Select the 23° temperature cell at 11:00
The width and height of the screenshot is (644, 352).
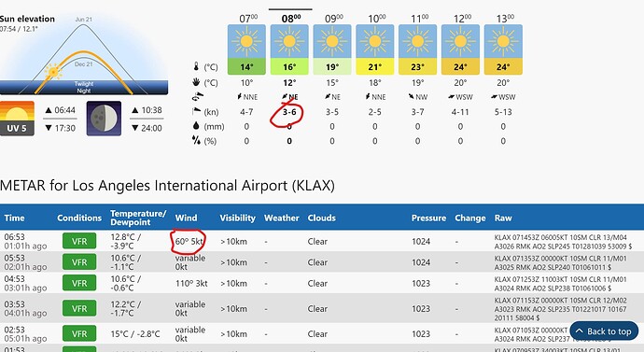[x=418, y=66]
